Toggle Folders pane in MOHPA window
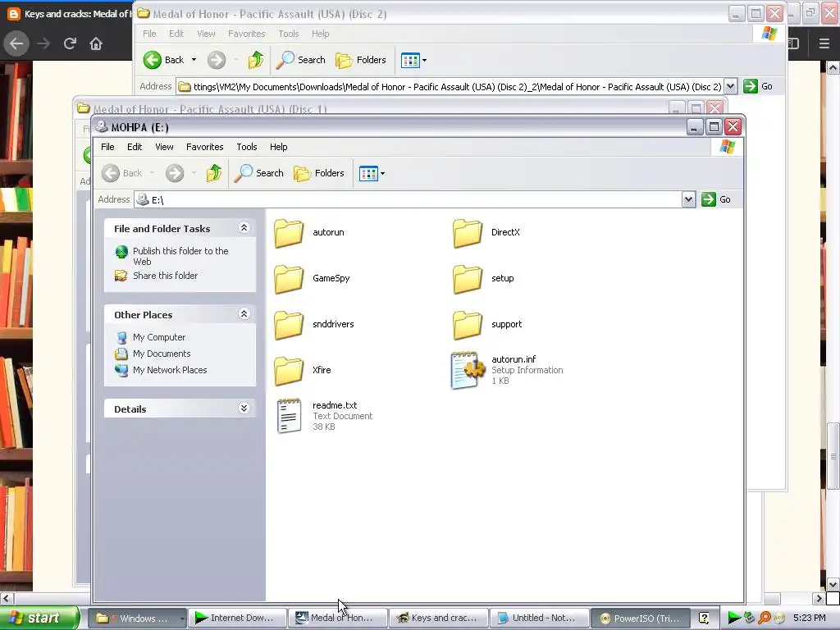The image size is (840, 630). tap(319, 173)
